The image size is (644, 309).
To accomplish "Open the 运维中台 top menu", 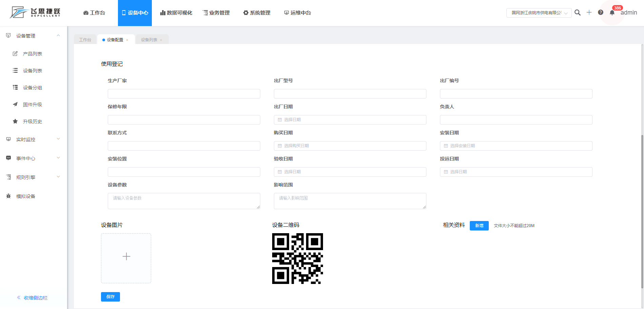I will (x=298, y=13).
